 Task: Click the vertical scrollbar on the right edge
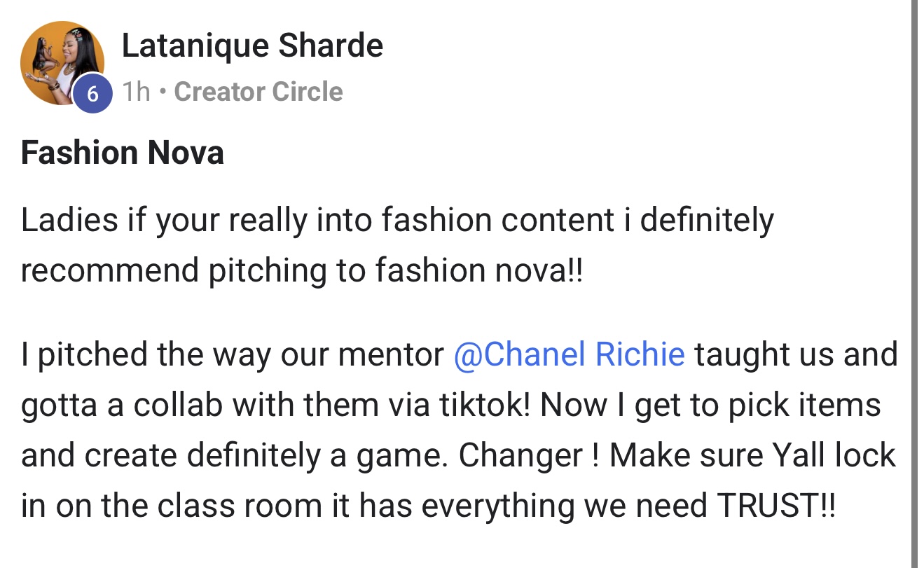pyautogui.click(x=914, y=280)
